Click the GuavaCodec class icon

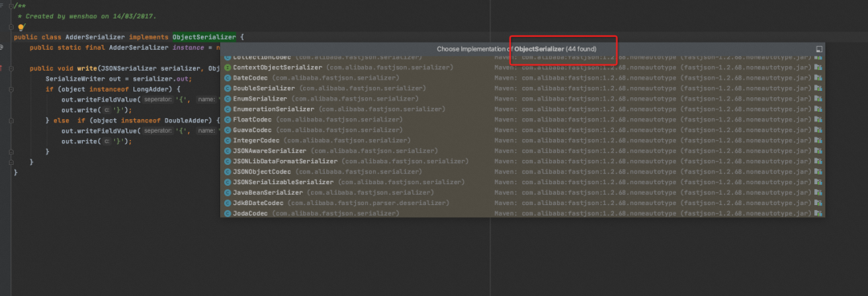click(x=228, y=130)
